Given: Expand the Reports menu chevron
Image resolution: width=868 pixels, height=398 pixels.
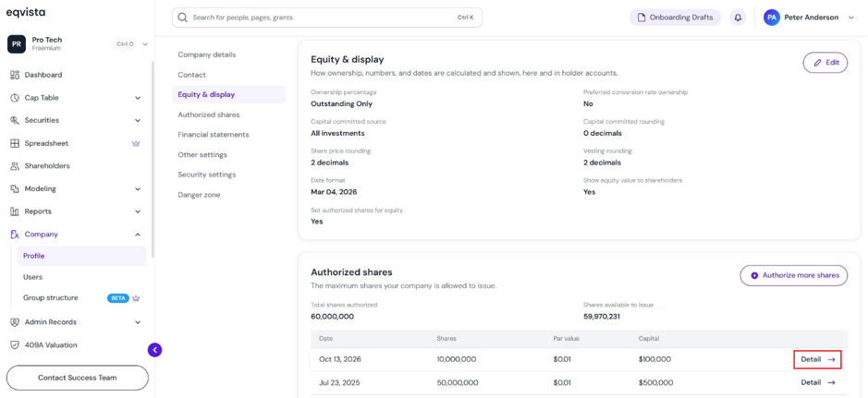Looking at the screenshot, I should (138, 211).
